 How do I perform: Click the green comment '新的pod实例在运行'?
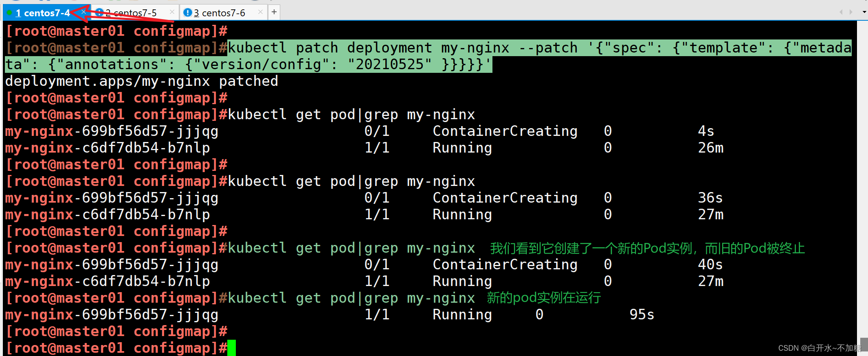544,298
